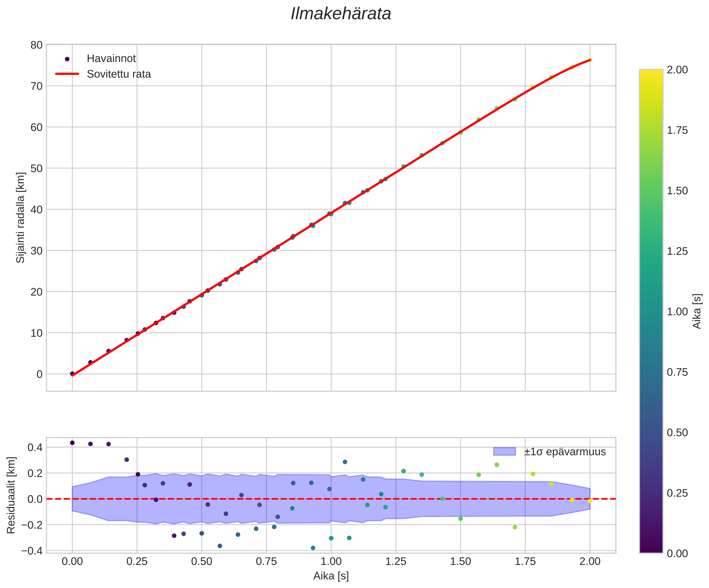Viewport: 709px width, 588px height.
Task: Click the Havainnot legend label text
Action: (x=111, y=59)
